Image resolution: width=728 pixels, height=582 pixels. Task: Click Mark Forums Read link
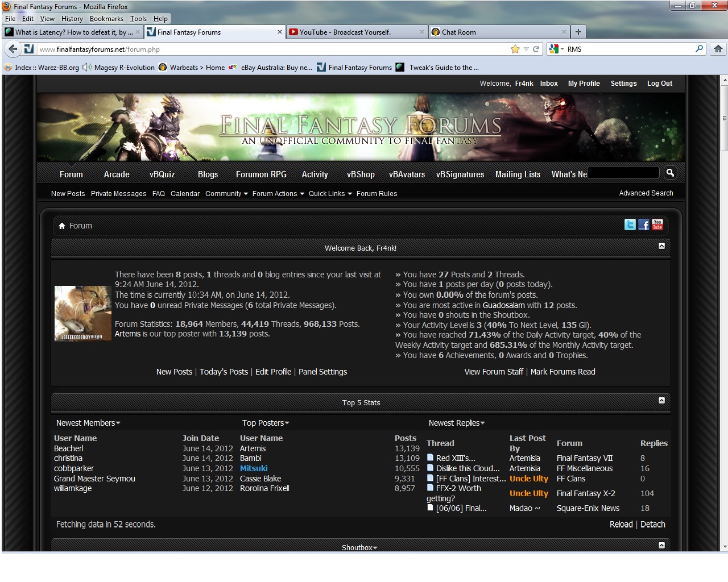(x=563, y=372)
